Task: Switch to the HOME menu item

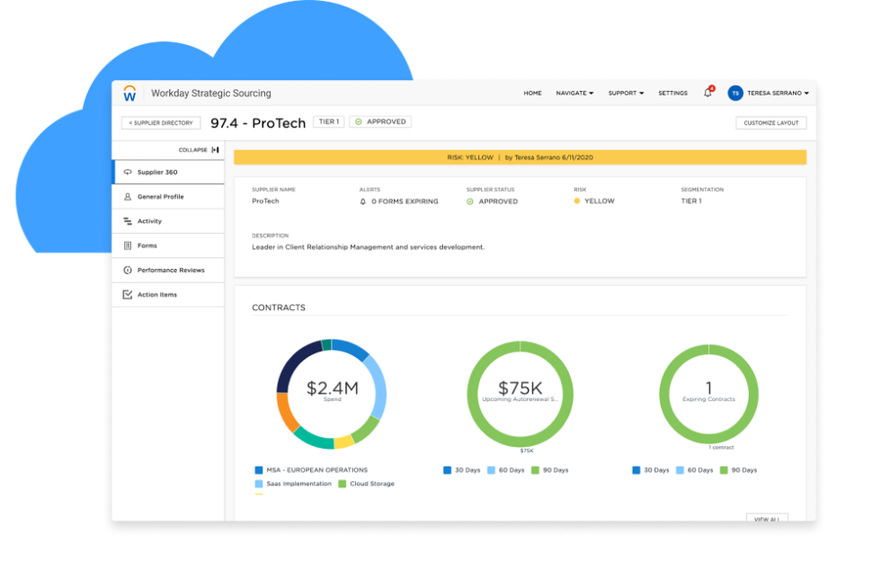Action: click(532, 93)
